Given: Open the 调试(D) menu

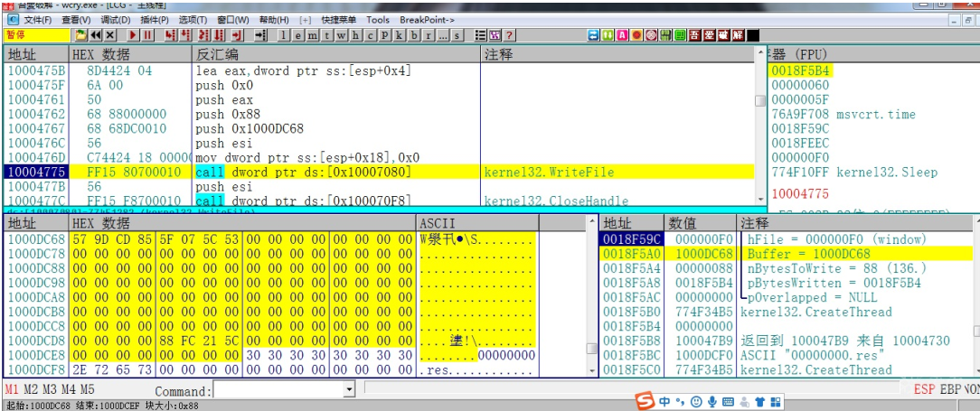Looking at the screenshot, I should [115, 20].
